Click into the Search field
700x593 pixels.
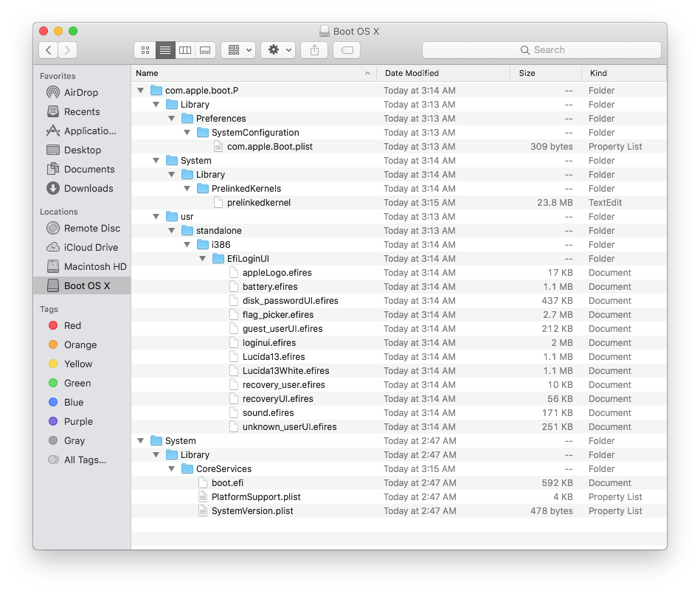click(x=541, y=50)
